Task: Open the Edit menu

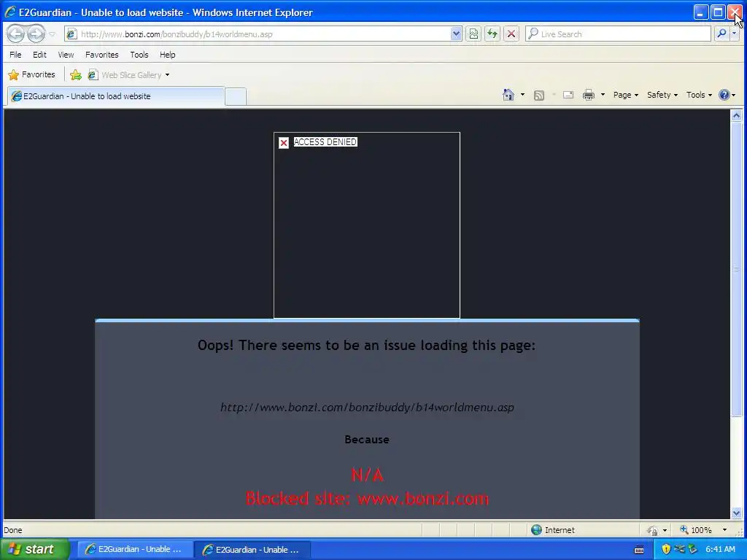Action: tap(39, 55)
